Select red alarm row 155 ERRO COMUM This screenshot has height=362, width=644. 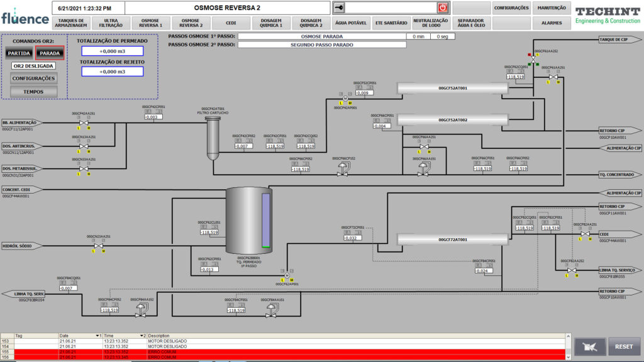[283, 352]
